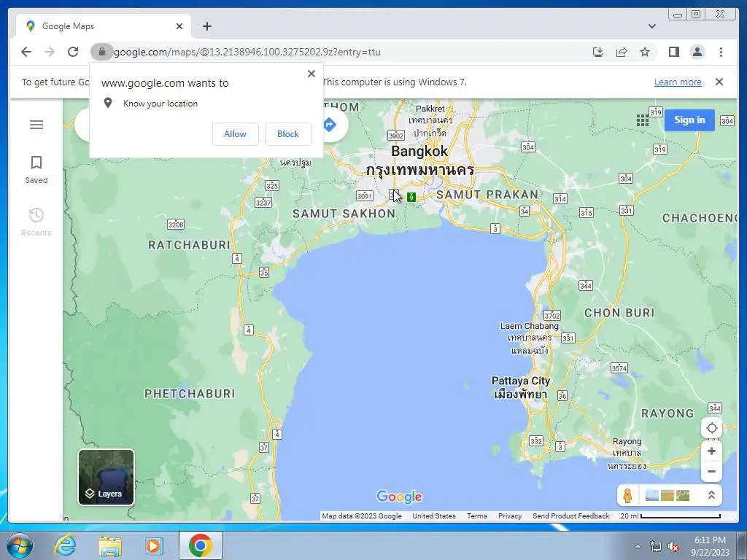Open Chrome three-dot menu
The height and width of the screenshot is (560, 747).
721,52
